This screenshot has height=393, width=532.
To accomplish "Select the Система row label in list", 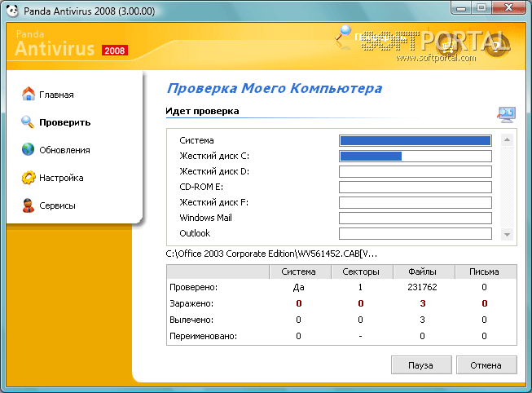I will click(196, 140).
